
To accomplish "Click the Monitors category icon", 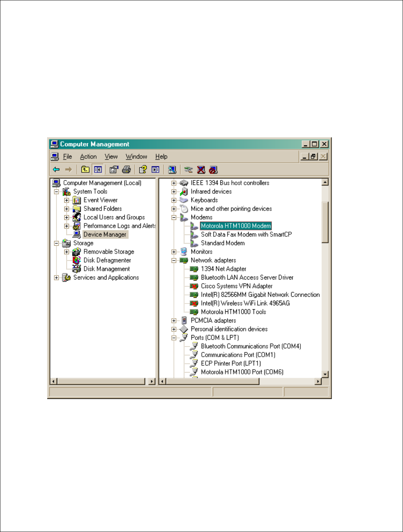I will pyautogui.click(x=184, y=252).
